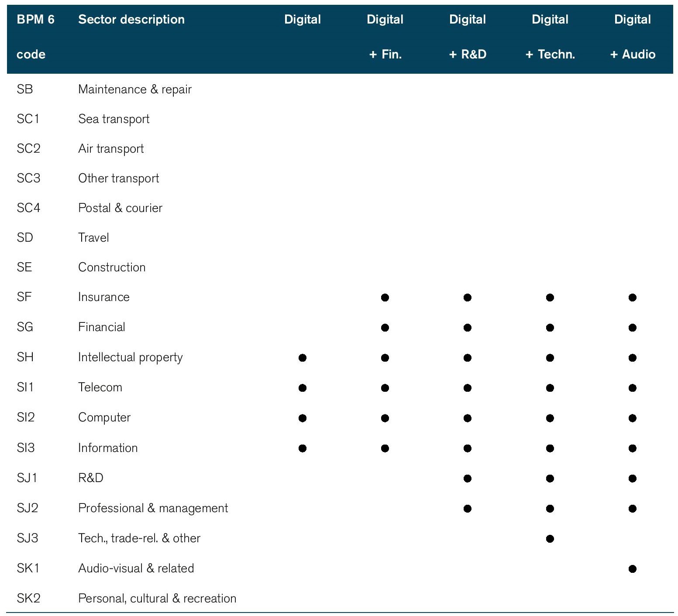The width and height of the screenshot is (678, 616).
Task: Click the 'Digital + Techn.' column header
Action: click(x=550, y=37)
